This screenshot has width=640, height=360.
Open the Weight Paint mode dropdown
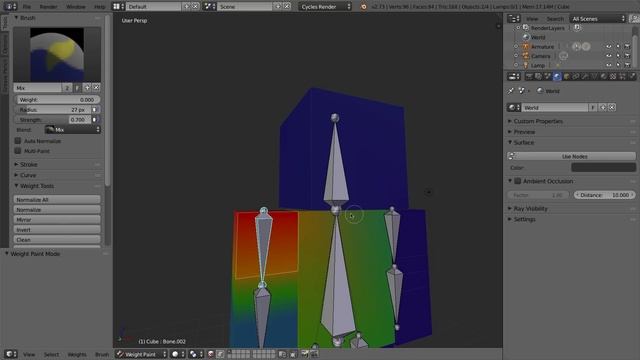click(141, 354)
